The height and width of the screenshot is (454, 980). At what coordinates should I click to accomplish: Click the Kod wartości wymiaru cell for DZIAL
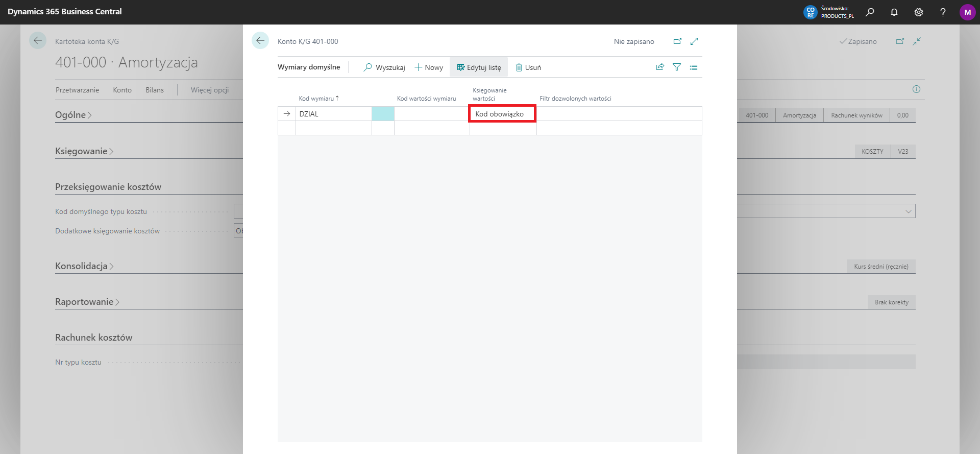pos(431,114)
